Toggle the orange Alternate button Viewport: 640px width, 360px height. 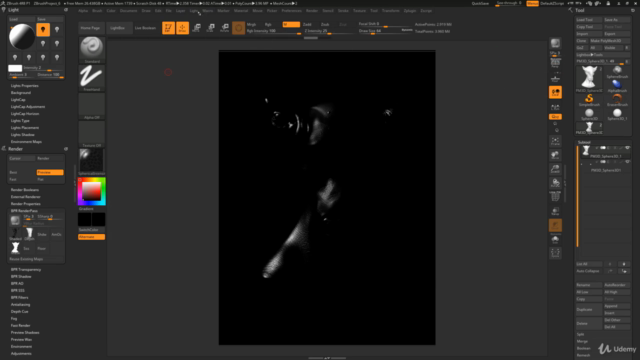click(x=91, y=237)
